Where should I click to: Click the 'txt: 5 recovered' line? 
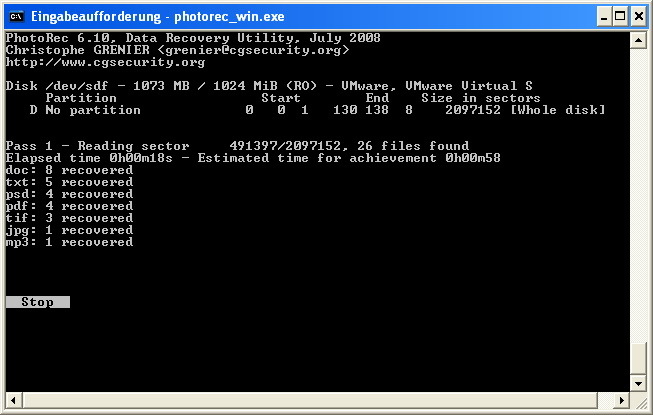pos(70,182)
